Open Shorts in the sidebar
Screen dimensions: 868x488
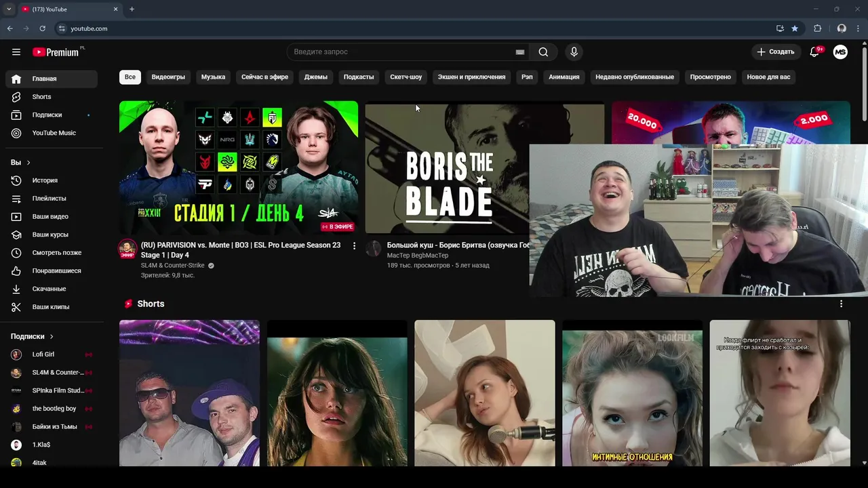pos(52,97)
